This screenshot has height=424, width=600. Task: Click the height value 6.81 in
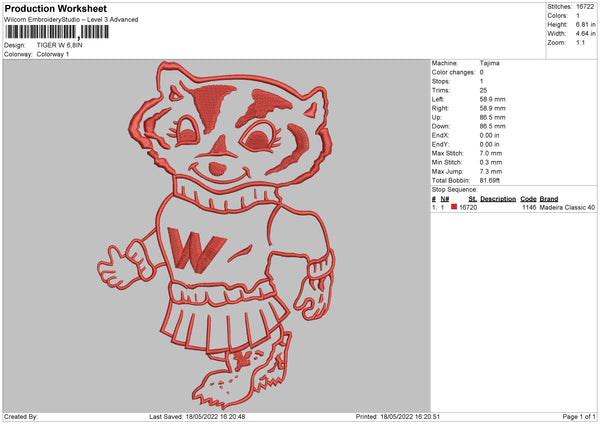tap(585, 24)
